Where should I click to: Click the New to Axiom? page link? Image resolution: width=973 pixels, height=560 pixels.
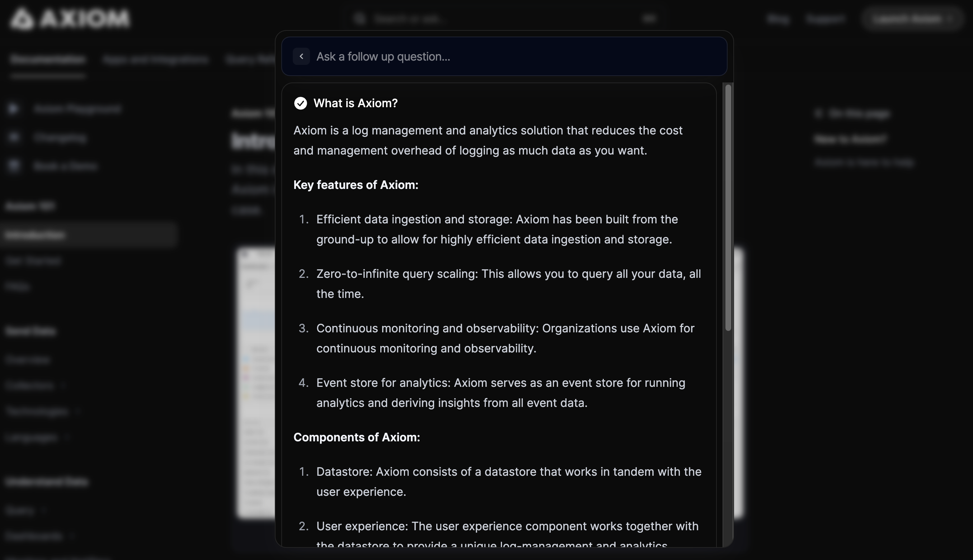pos(850,139)
